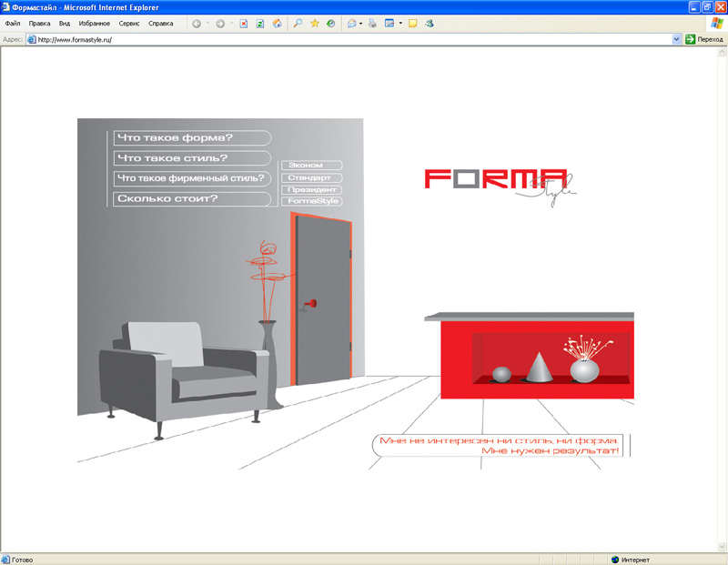Click the grey armchair illustration
Image resolution: width=728 pixels, height=565 pixels.
(184, 378)
